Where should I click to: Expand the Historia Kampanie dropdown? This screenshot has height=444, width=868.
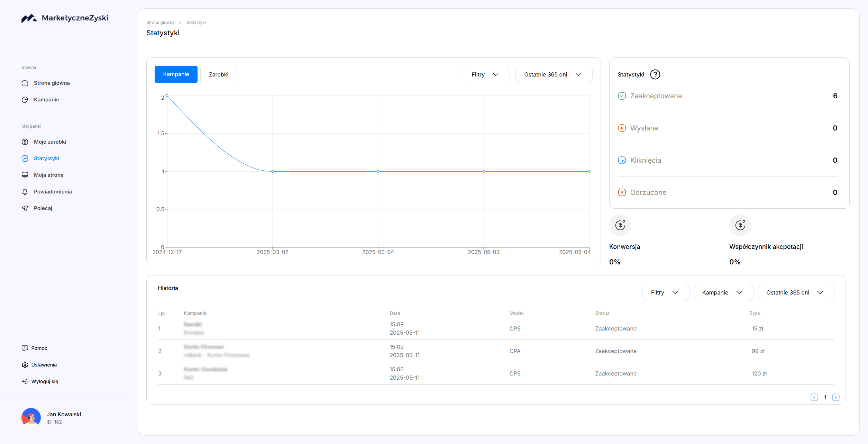coord(723,292)
